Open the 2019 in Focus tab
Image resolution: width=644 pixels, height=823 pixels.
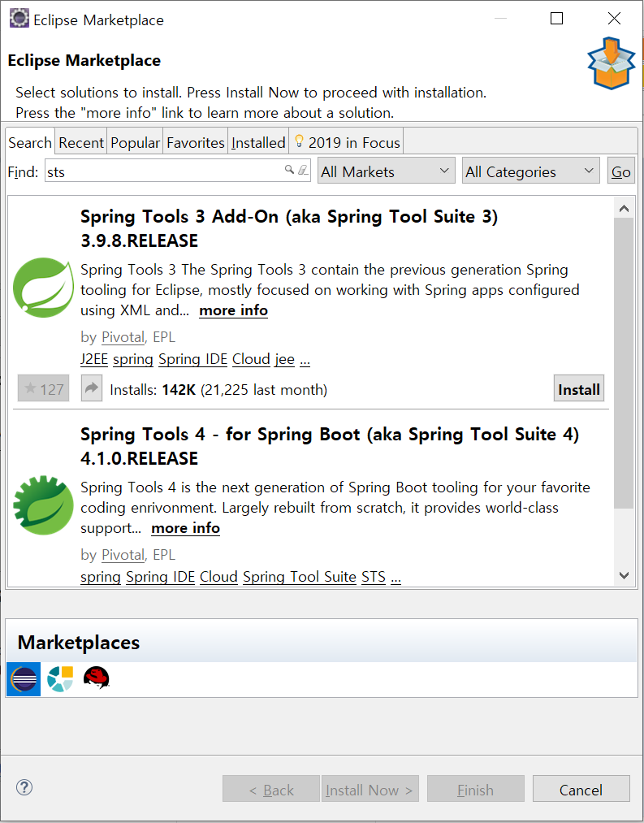coord(347,142)
